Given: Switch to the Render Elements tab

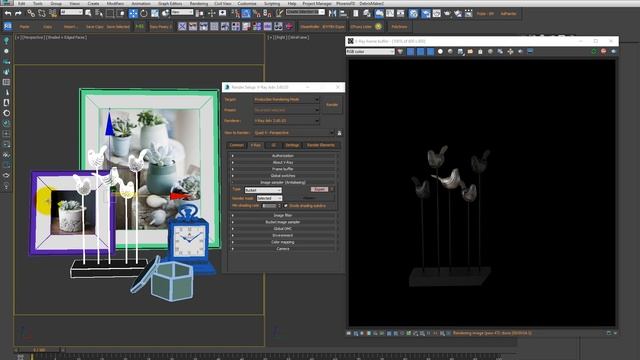Looking at the screenshot, I should tap(321, 145).
